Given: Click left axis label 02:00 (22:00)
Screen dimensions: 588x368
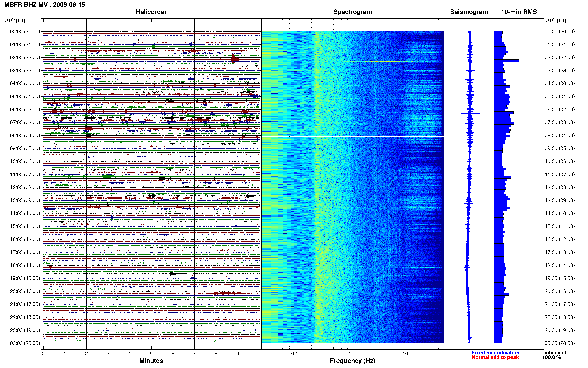Looking at the screenshot, I should tap(25, 57).
